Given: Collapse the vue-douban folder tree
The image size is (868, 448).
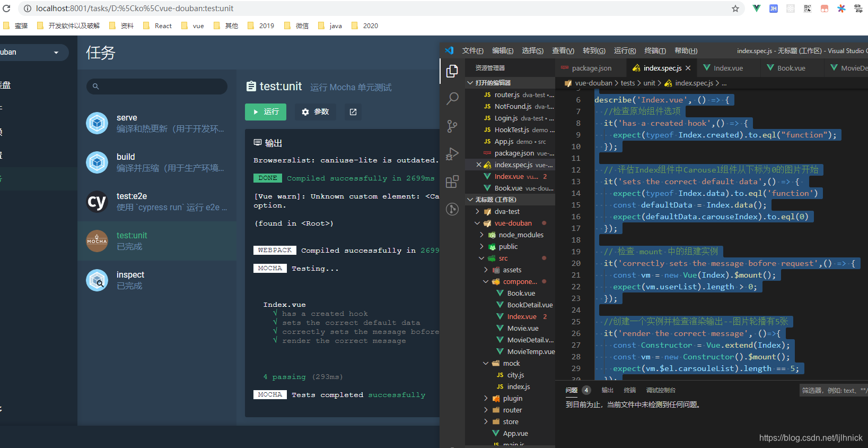Looking at the screenshot, I should pos(477,223).
